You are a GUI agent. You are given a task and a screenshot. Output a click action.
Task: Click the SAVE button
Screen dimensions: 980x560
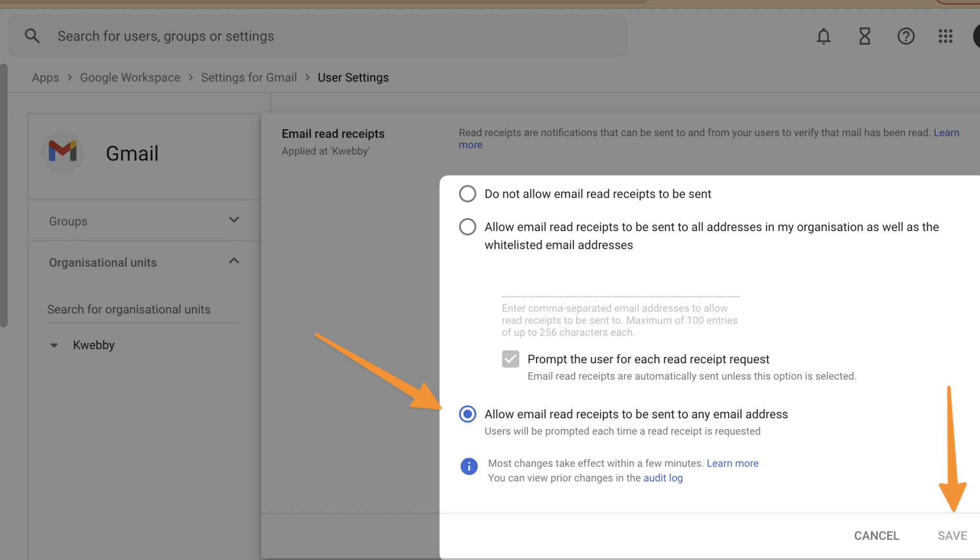tap(952, 536)
